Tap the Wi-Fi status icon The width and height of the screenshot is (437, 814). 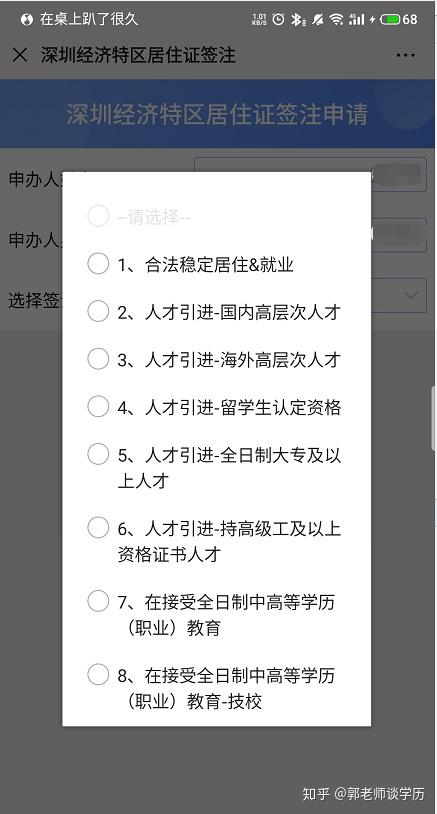336,20
